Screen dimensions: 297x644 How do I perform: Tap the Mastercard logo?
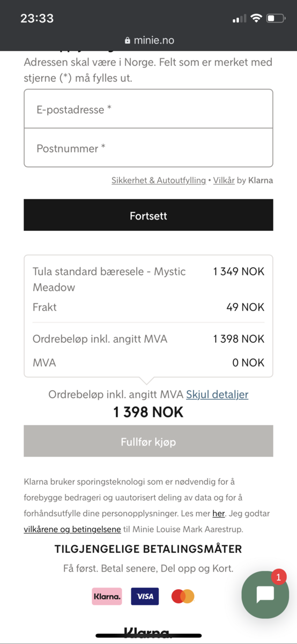(183, 596)
